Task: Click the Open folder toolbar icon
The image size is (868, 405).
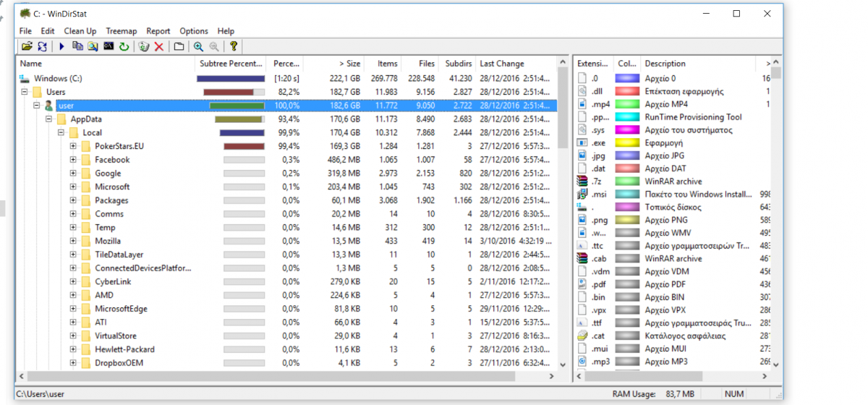Action: [x=27, y=47]
